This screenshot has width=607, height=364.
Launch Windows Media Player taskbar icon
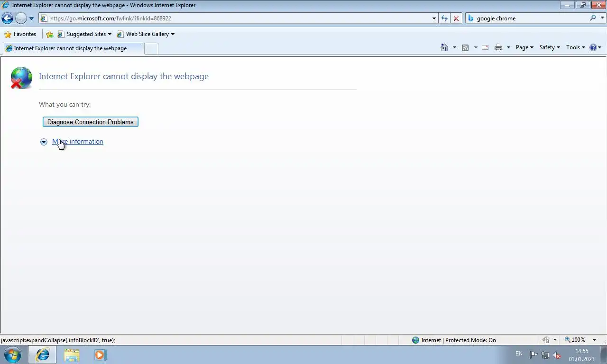(100, 355)
